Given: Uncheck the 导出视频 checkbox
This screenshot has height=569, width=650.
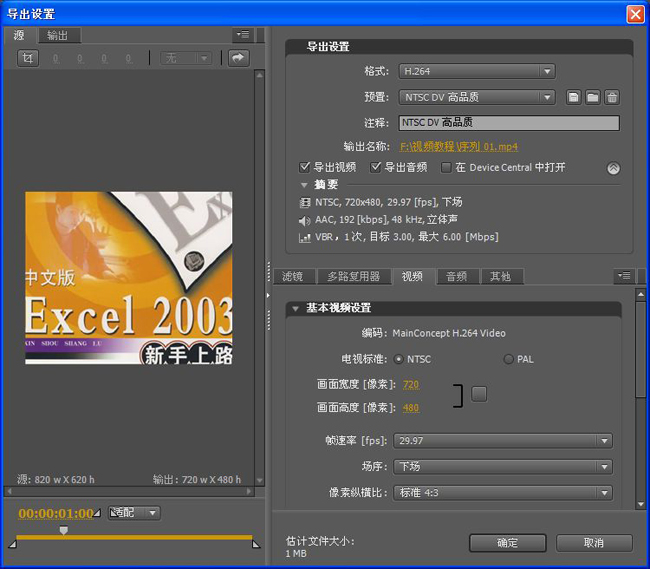Looking at the screenshot, I should click(305, 168).
